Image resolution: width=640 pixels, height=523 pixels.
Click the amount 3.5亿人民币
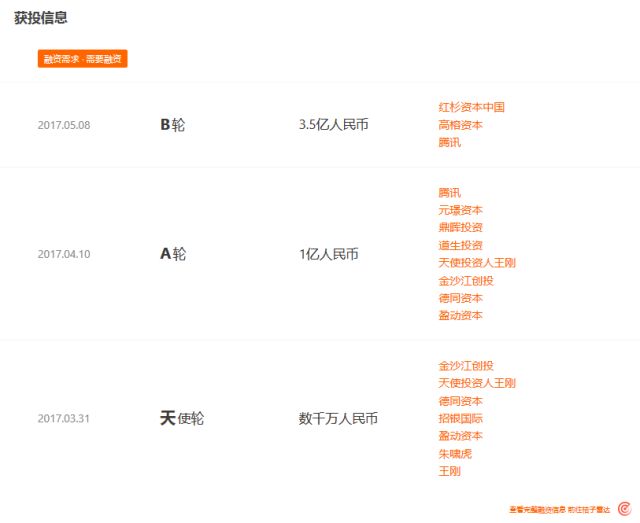(x=333, y=125)
